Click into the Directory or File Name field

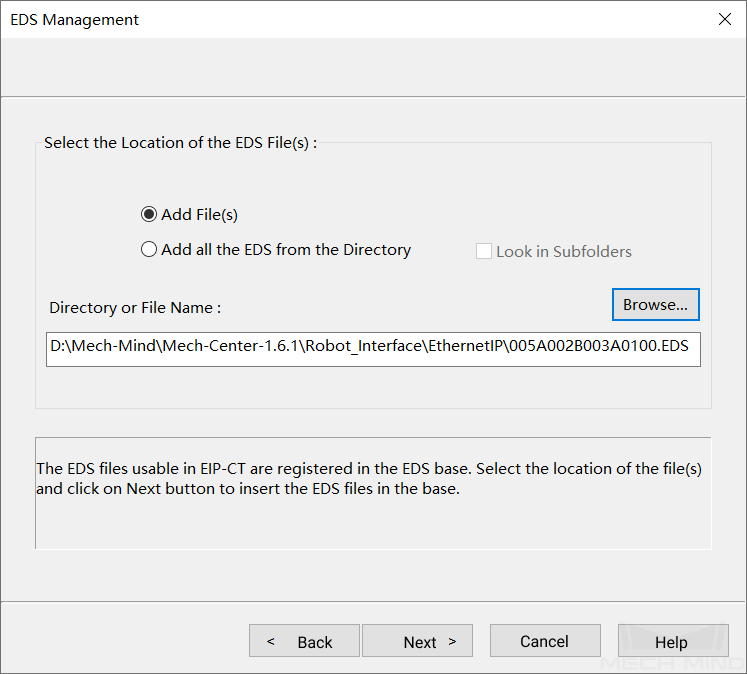[x=373, y=349]
